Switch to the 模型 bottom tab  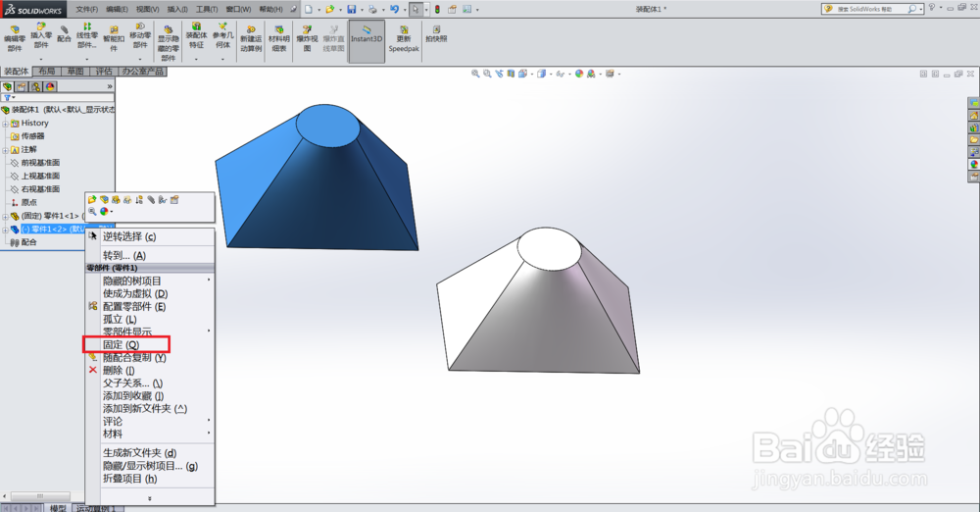click(58, 508)
